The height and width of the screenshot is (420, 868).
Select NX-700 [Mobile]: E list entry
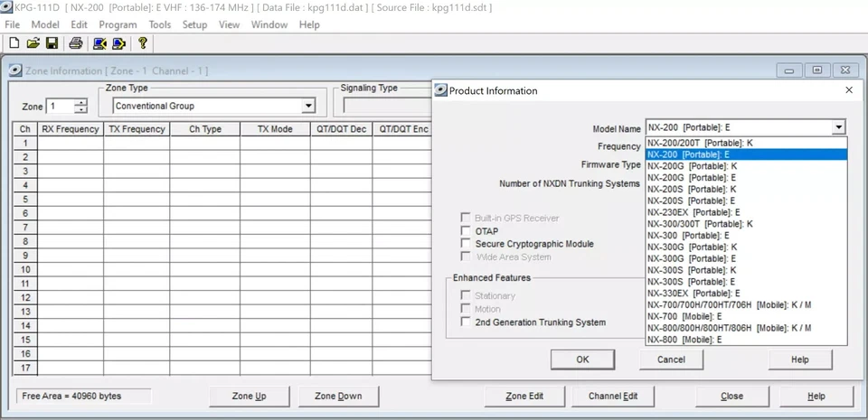pyautogui.click(x=746, y=316)
